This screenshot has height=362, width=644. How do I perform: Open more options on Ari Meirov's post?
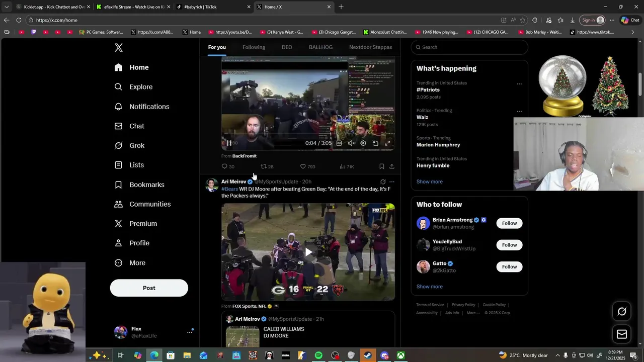click(392, 182)
